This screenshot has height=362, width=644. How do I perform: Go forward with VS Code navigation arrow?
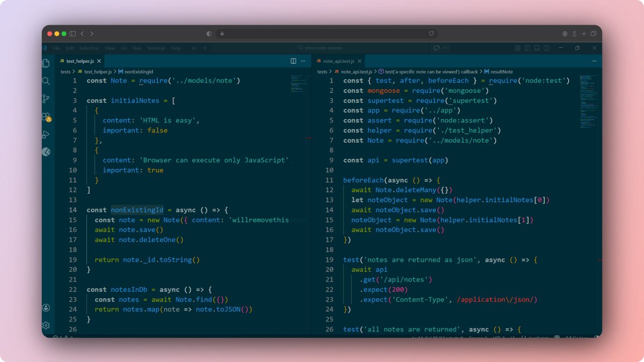click(204, 48)
